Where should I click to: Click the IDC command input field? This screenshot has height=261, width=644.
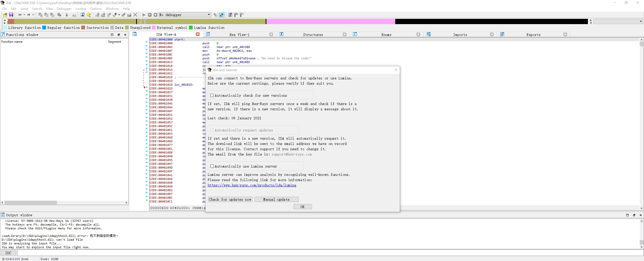(x=330, y=253)
